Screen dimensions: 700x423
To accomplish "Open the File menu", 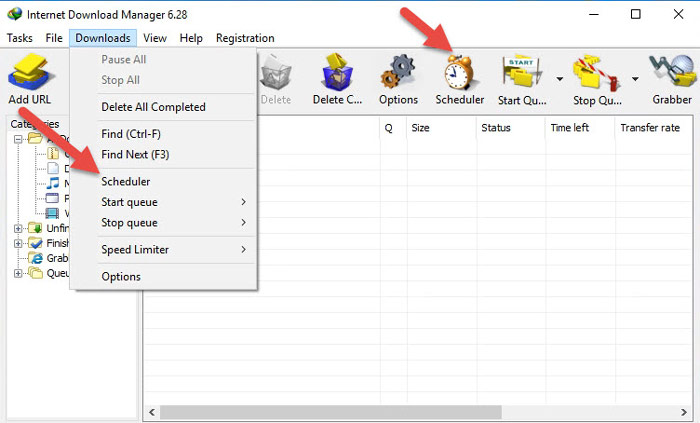I will (54, 38).
